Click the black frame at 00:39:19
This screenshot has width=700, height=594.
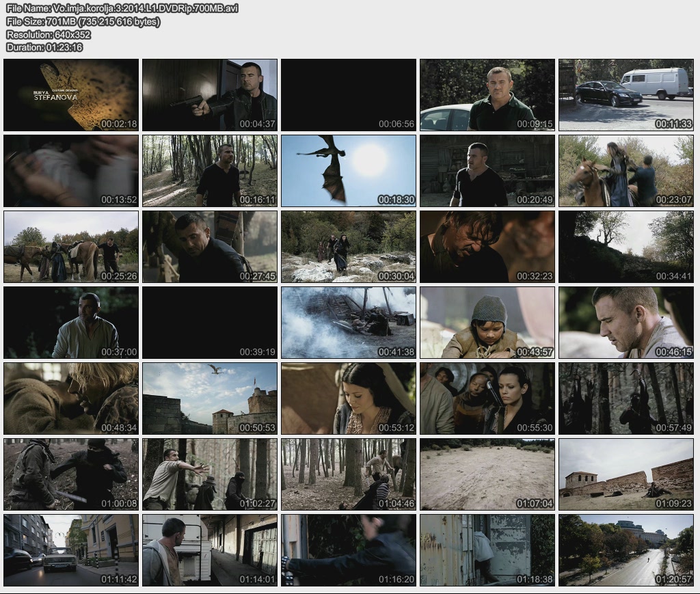(x=210, y=323)
